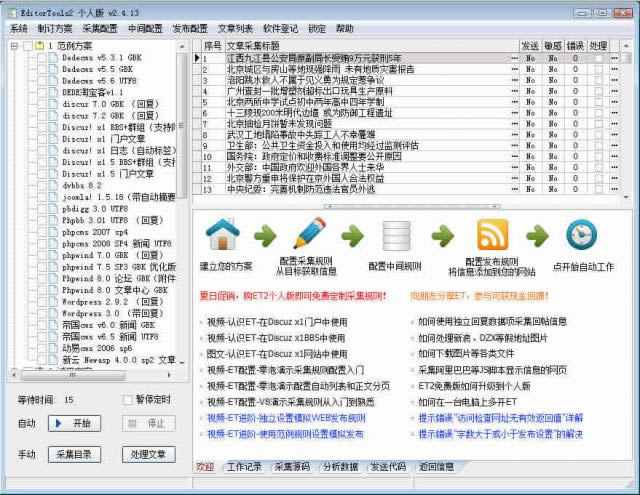
Task: Click the ellipsis icon after article row 10 title
Action: 514,156
